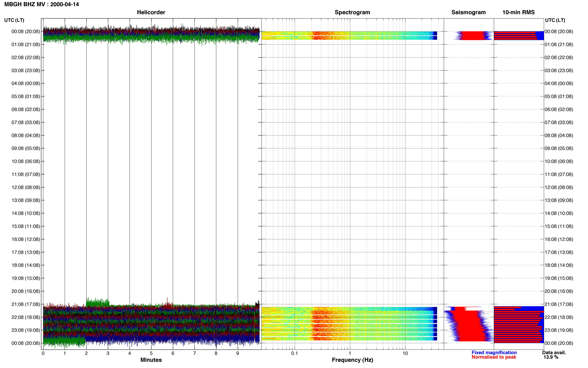Click minute tick label '4' under Helicorder

(x=130, y=353)
